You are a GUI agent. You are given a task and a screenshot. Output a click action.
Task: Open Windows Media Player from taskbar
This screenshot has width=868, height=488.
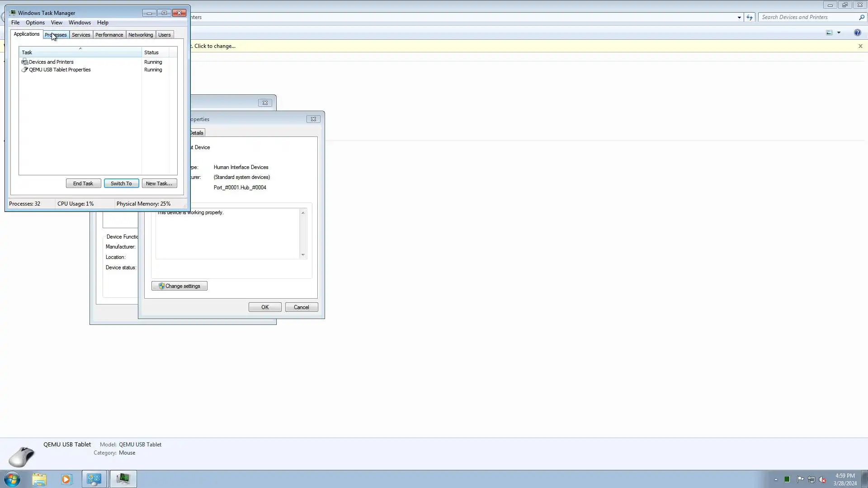click(66, 479)
